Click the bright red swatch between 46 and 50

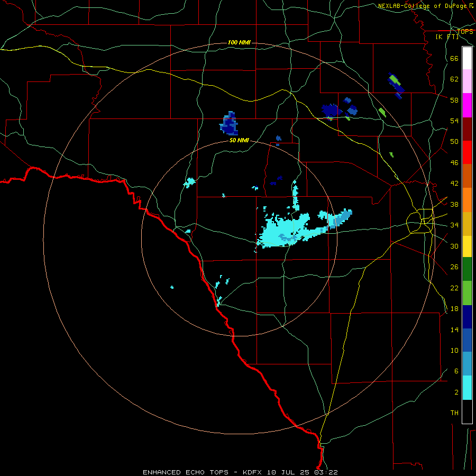467,152
